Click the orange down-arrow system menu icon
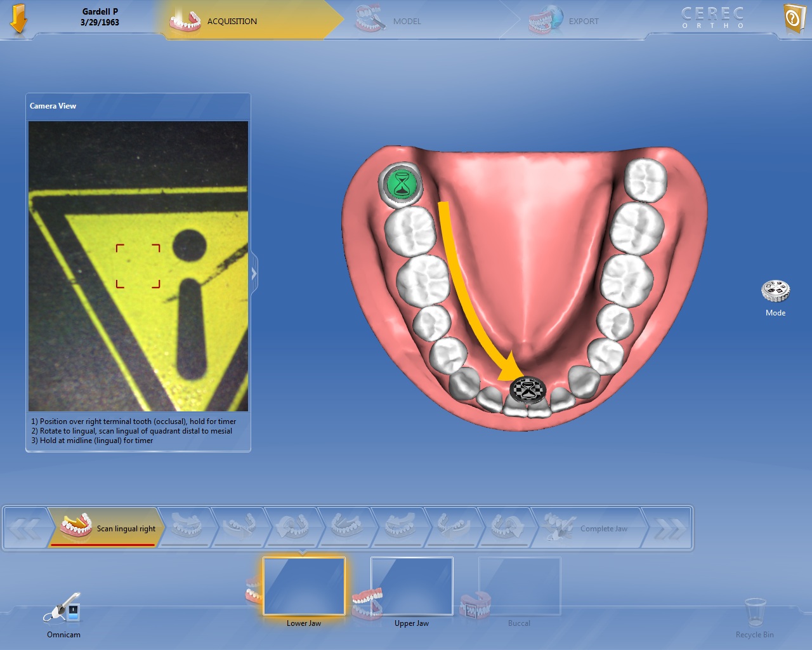This screenshot has width=812, height=650. 18,19
